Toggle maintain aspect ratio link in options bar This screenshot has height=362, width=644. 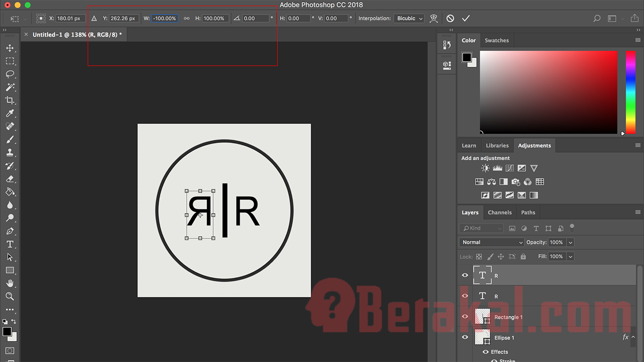(x=186, y=18)
